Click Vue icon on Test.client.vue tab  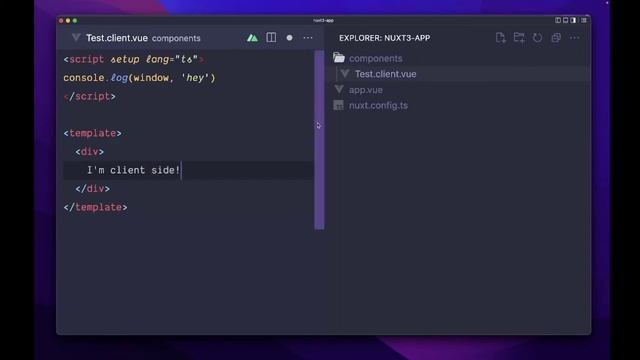point(76,38)
